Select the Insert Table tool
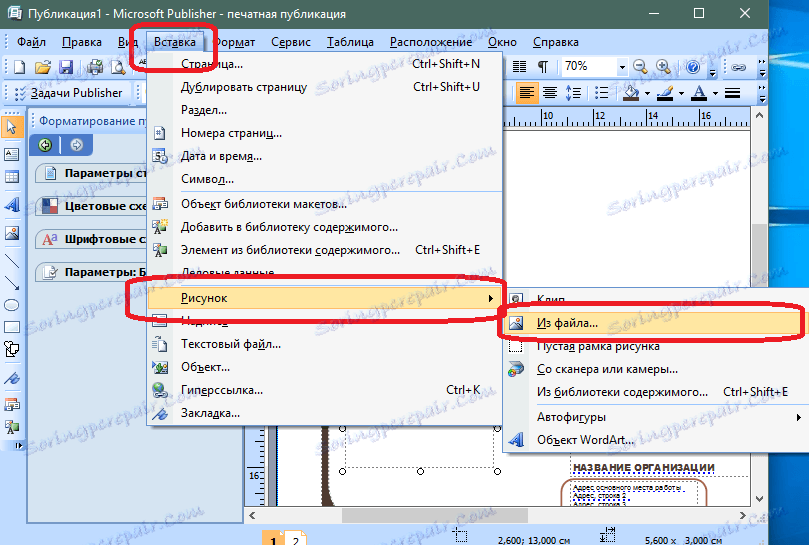Screen dimensions: 809x545 pos(11,177)
